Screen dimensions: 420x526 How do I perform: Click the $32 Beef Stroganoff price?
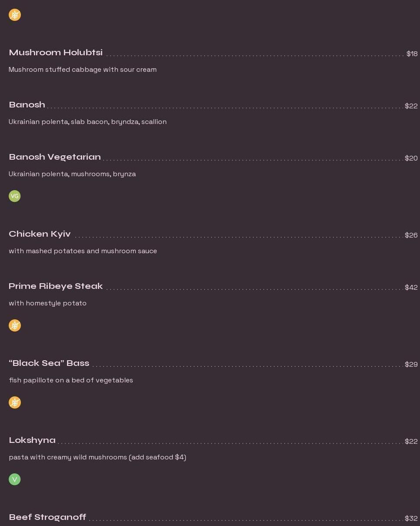click(x=411, y=519)
